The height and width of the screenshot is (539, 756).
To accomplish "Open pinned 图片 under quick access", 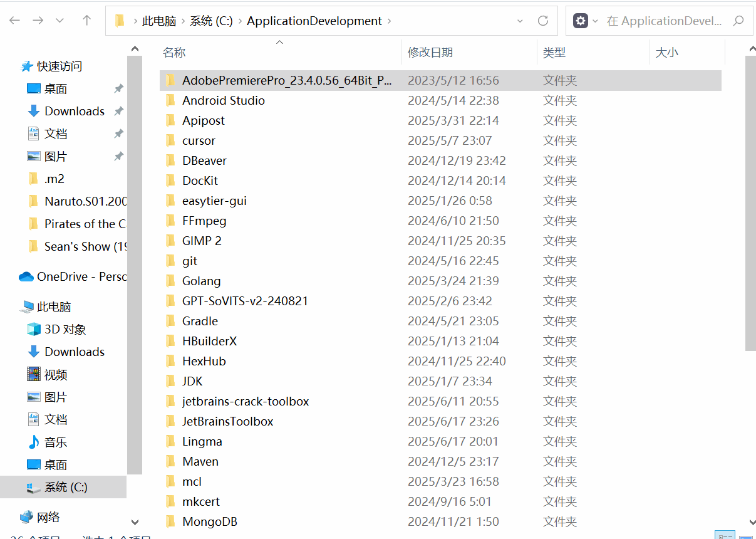I will click(56, 156).
